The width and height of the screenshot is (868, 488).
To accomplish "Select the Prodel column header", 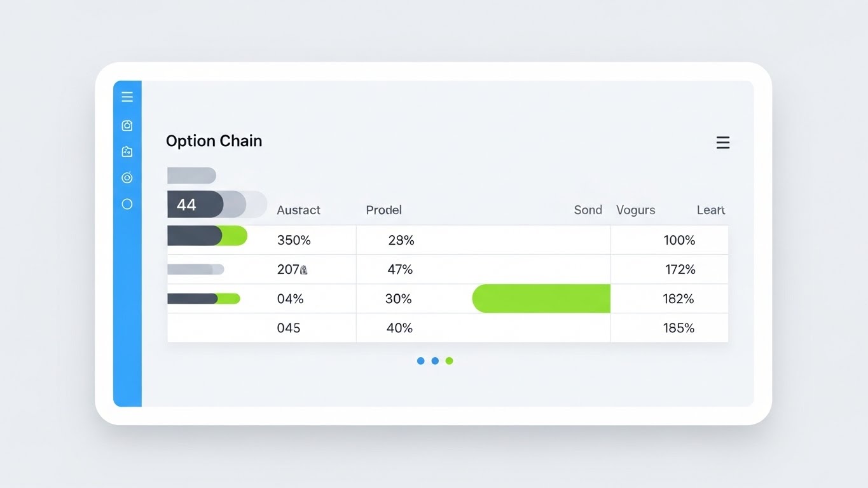I will pyautogui.click(x=383, y=210).
